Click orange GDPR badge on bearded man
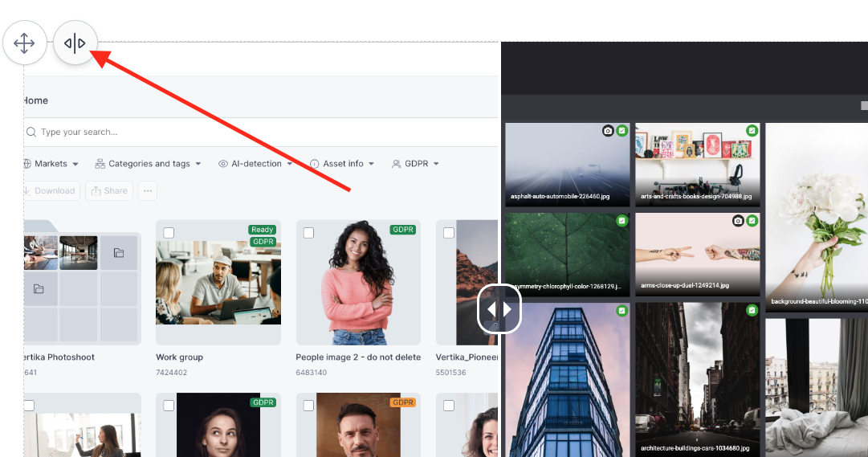 coord(403,402)
